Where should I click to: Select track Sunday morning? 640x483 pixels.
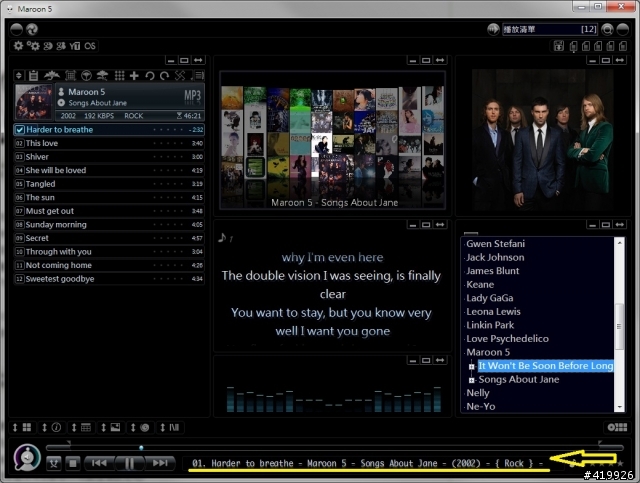[109, 225]
